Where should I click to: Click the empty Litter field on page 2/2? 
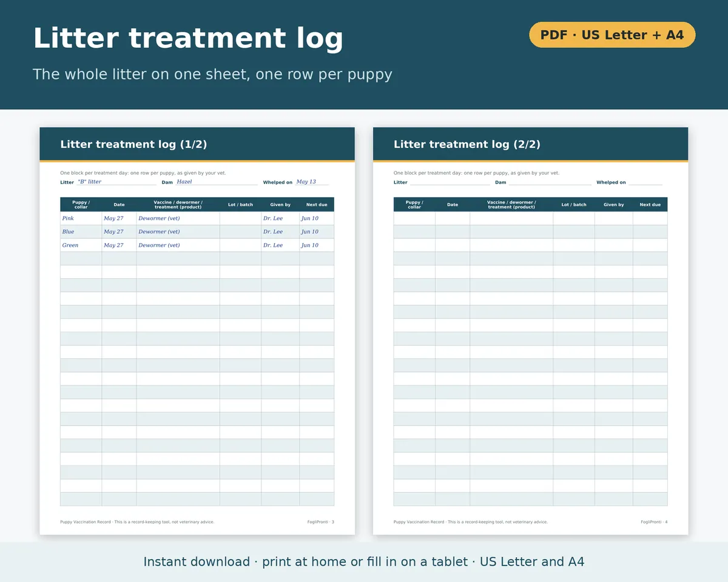pos(450,182)
